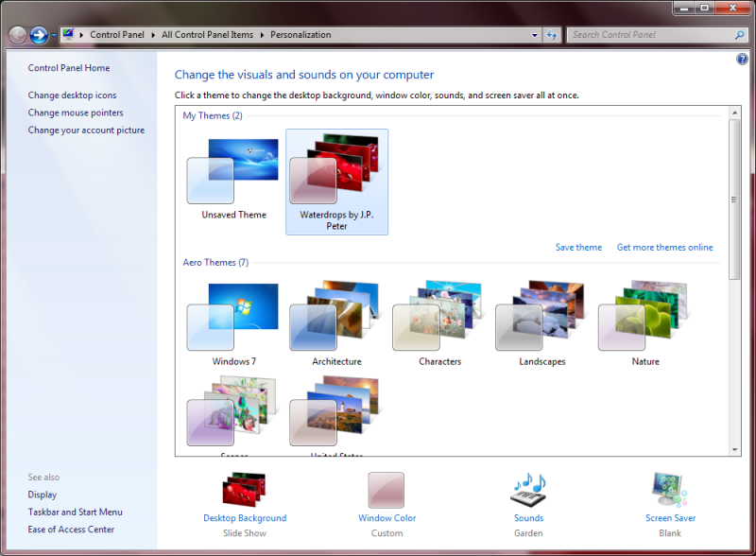The width and height of the screenshot is (756, 556).
Task: Apply the Nature theme
Action: [644, 315]
